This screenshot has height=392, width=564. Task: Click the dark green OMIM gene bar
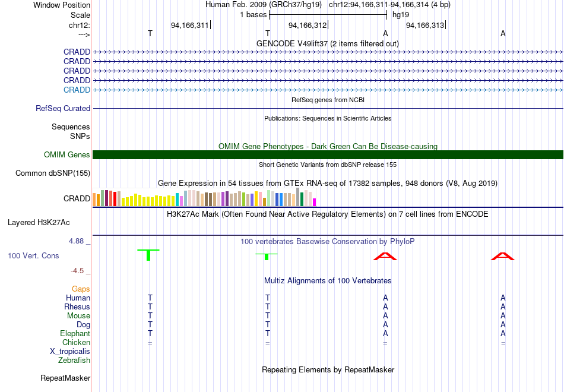coord(328,155)
